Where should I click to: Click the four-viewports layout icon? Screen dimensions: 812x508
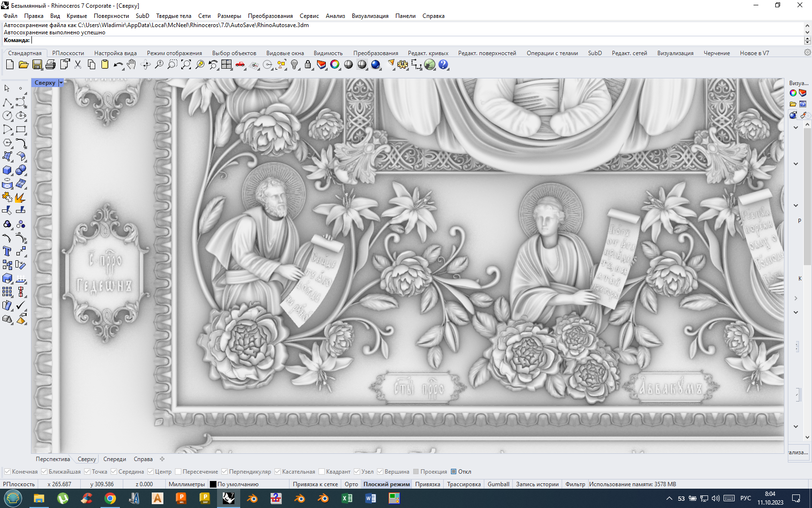click(x=226, y=64)
